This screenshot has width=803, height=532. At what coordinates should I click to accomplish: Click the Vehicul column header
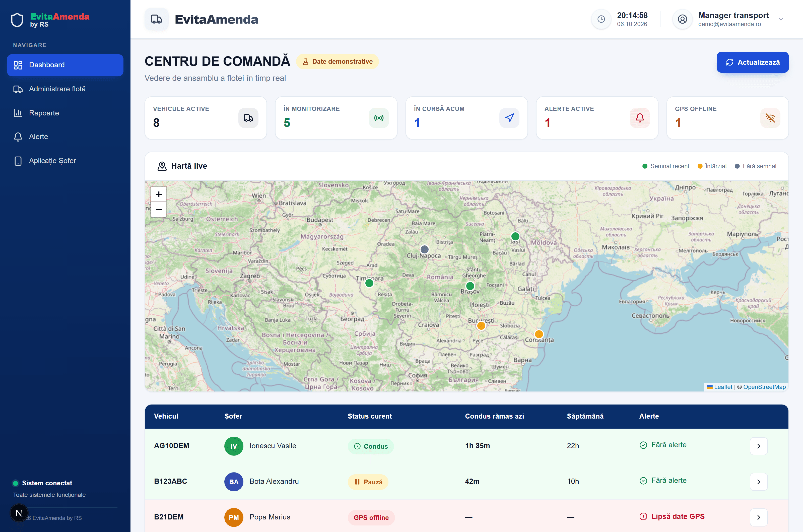(166, 416)
